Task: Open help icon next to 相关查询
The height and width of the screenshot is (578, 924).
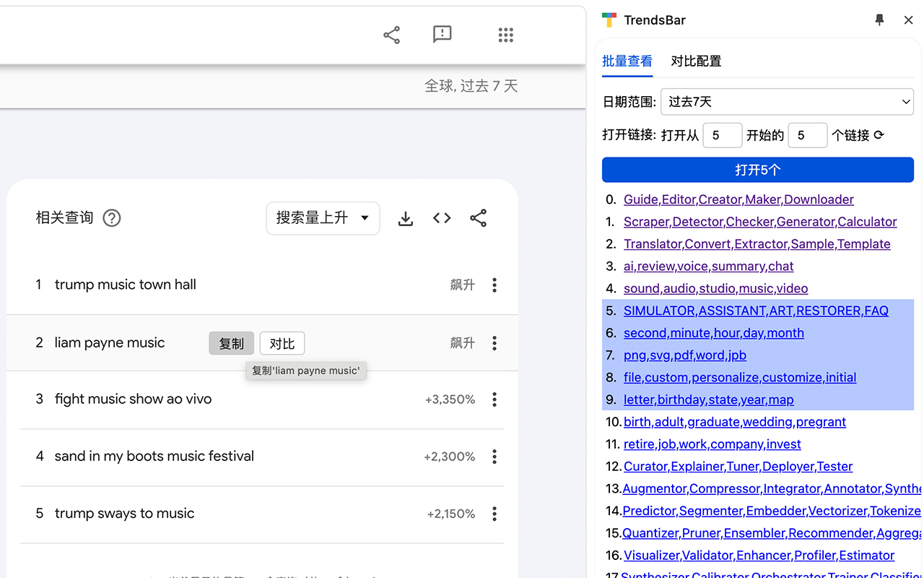Action: point(112,218)
